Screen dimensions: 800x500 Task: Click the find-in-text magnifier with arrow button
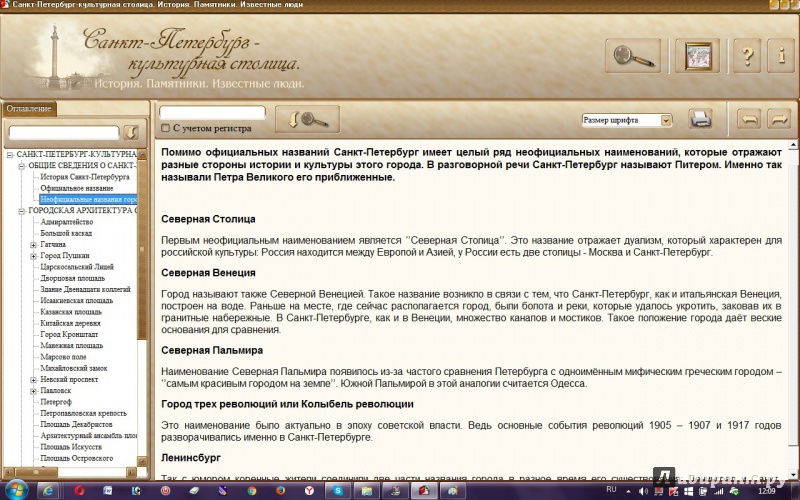coord(307,119)
